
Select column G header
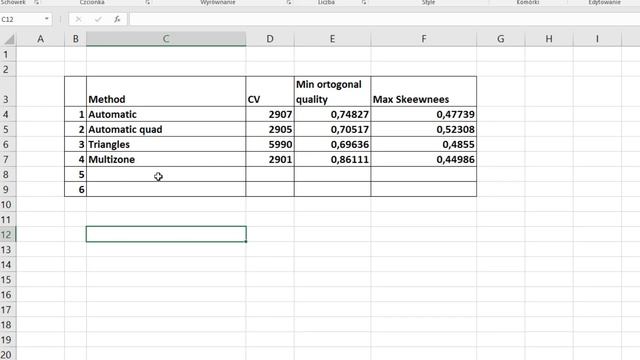tap(501, 39)
